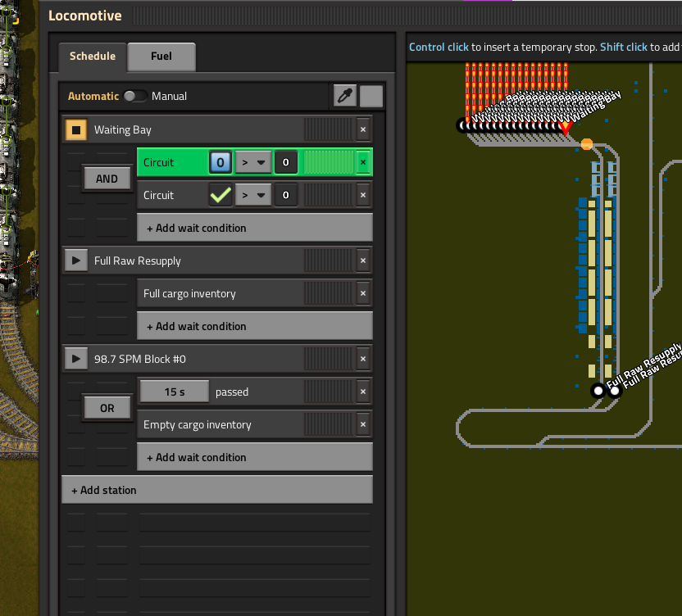
Task: Click the Waiting Bay station name in schedule
Action: click(123, 130)
